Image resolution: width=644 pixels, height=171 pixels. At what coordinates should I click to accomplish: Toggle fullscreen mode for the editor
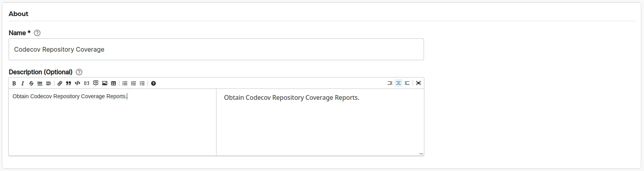pyautogui.click(x=419, y=83)
